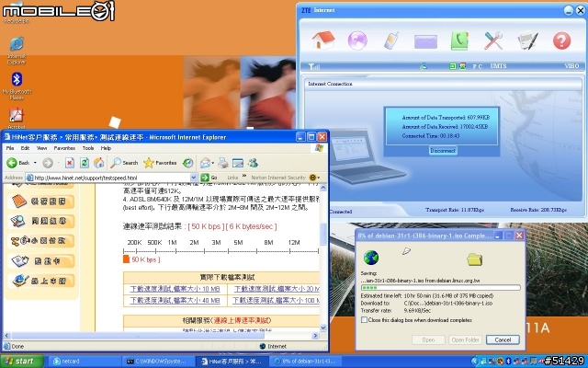Click orange sidebar button with Internet Explorer icon
This screenshot has width=588, height=368.
coord(41,281)
